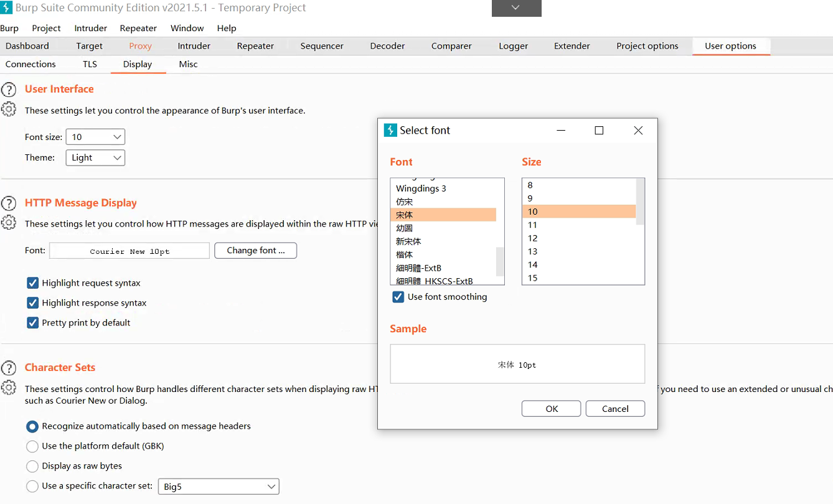Open help for User Interface section
Image resolution: width=833 pixels, height=504 pixels.
click(x=9, y=90)
